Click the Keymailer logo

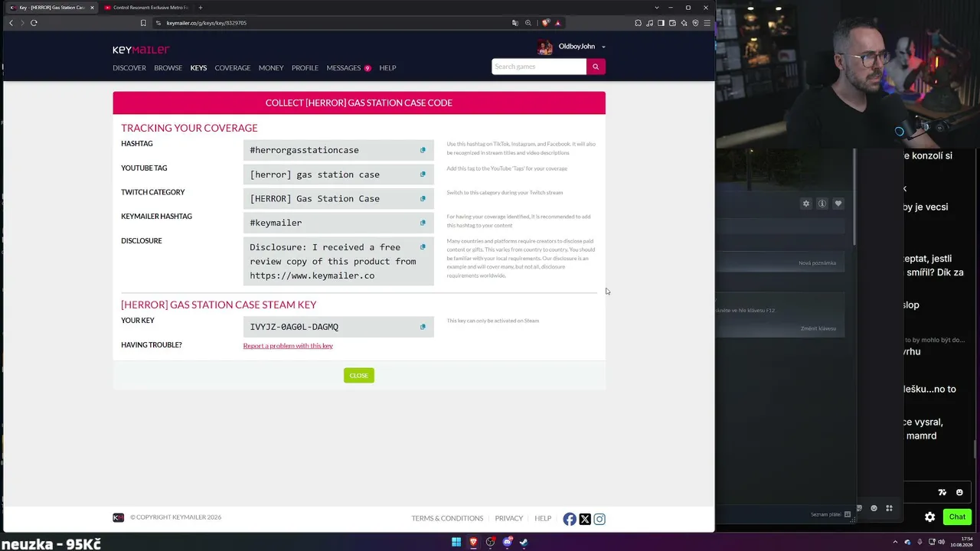pyautogui.click(x=141, y=50)
